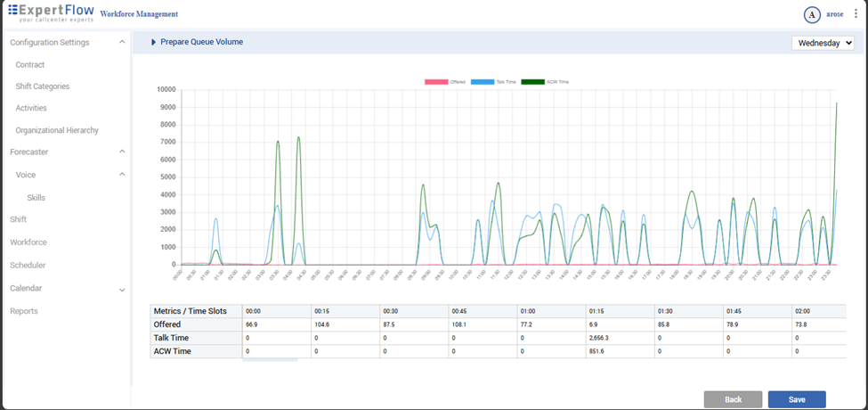Image resolution: width=868 pixels, height=410 pixels.
Task: Collapse the Voice submenu chevron
Action: [x=122, y=175]
